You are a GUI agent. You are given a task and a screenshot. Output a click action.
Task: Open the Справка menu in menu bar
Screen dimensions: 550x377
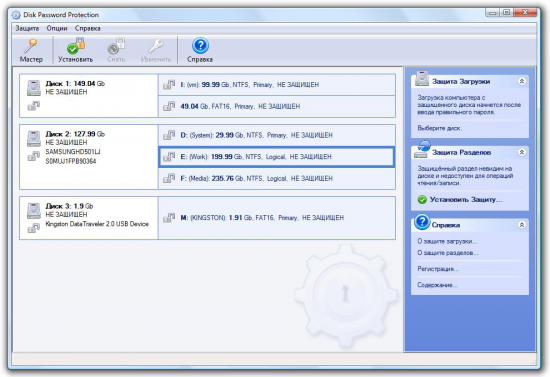pyautogui.click(x=87, y=28)
